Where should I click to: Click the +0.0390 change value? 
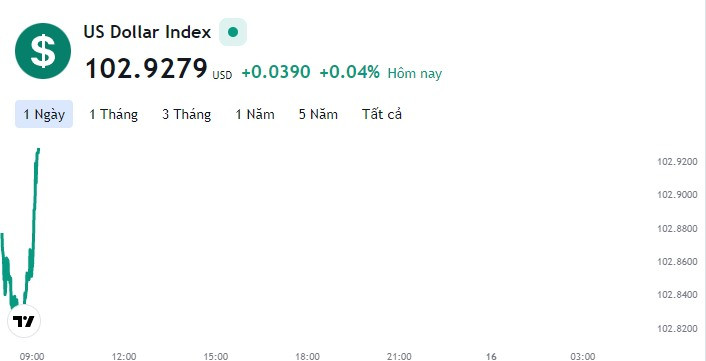pyautogui.click(x=276, y=72)
